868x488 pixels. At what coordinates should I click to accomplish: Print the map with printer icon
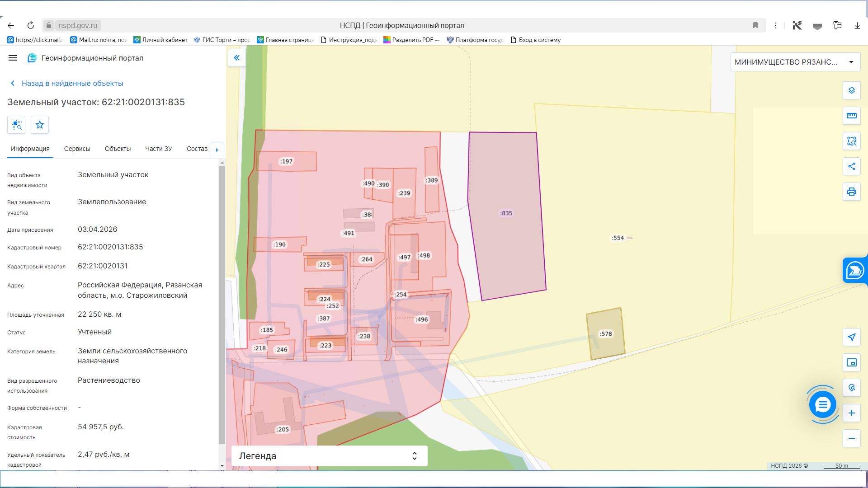852,192
